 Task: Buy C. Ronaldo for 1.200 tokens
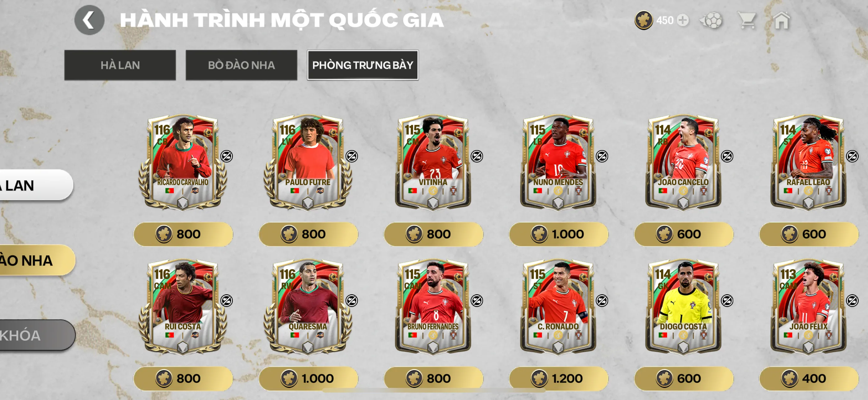(558, 379)
